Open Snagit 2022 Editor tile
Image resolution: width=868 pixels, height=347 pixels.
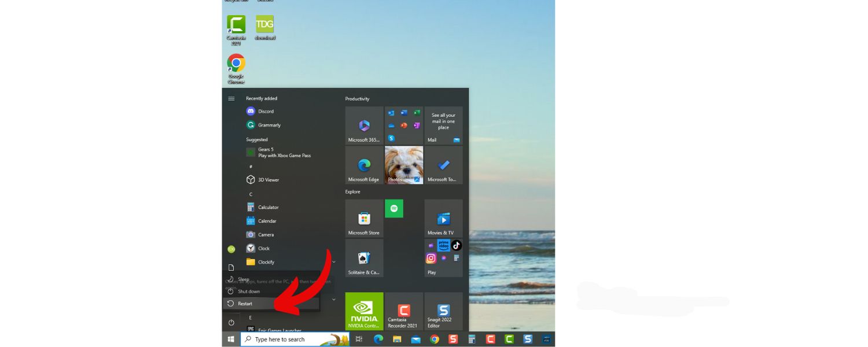click(443, 311)
